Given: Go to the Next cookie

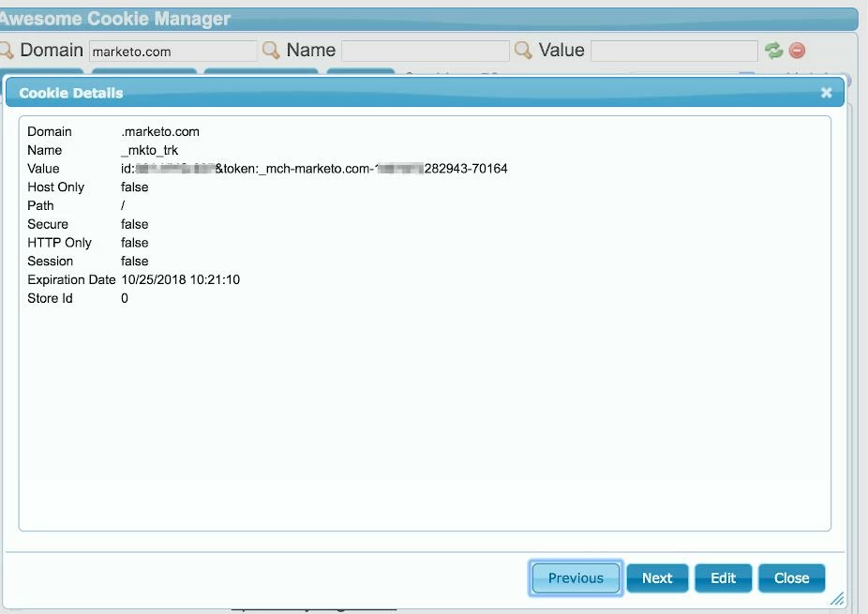Looking at the screenshot, I should pos(657,578).
